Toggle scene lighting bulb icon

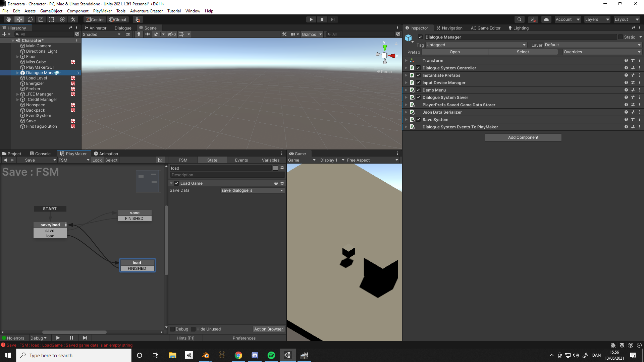click(139, 34)
